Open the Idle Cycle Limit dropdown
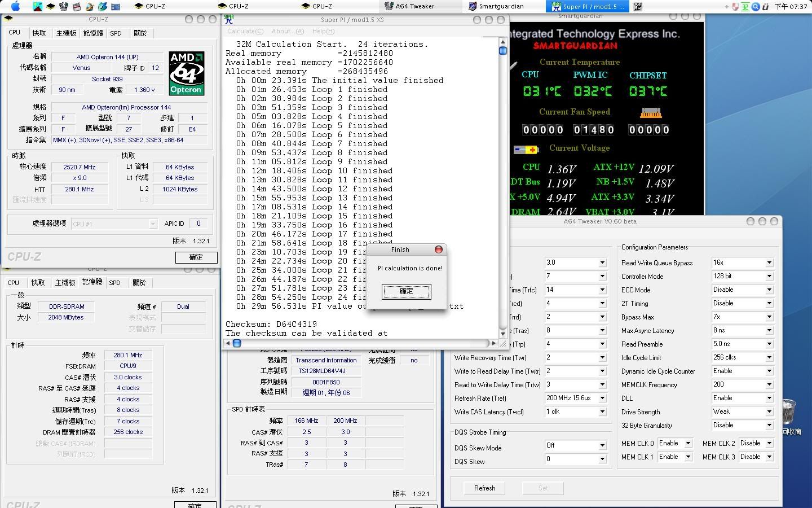The height and width of the screenshot is (508, 812). click(x=743, y=358)
